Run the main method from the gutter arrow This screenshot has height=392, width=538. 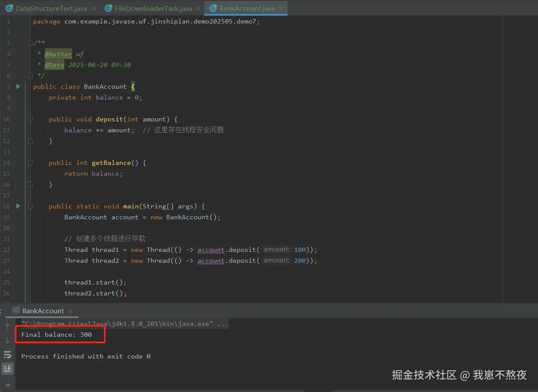pos(18,206)
